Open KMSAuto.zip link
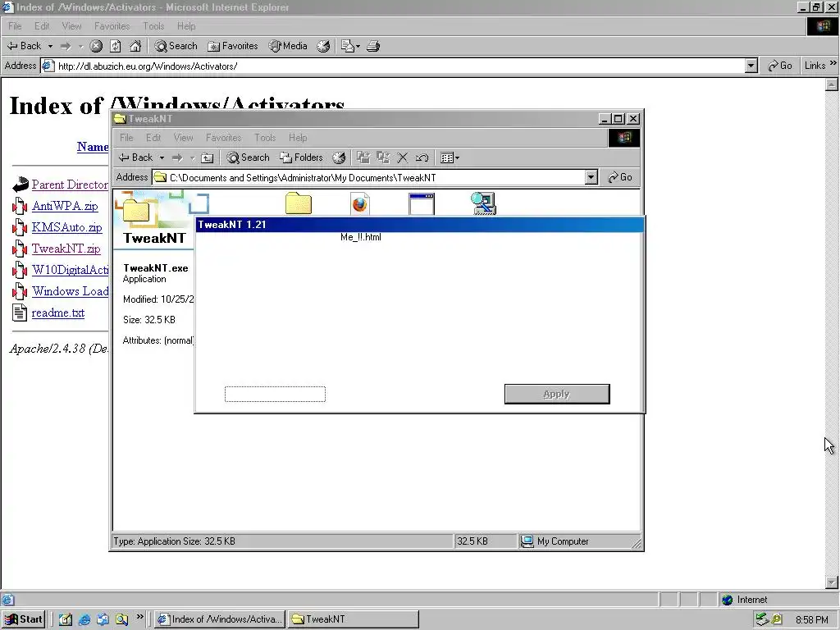 click(66, 227)
